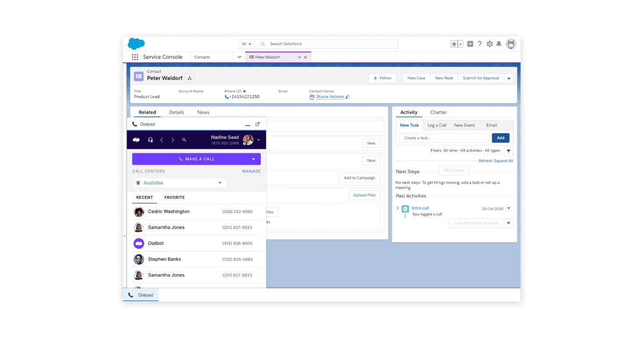The height and width of the screenshot is (338, 644).
Task: Select the Favorite tab in Dialpad
Action: (174, 197)
